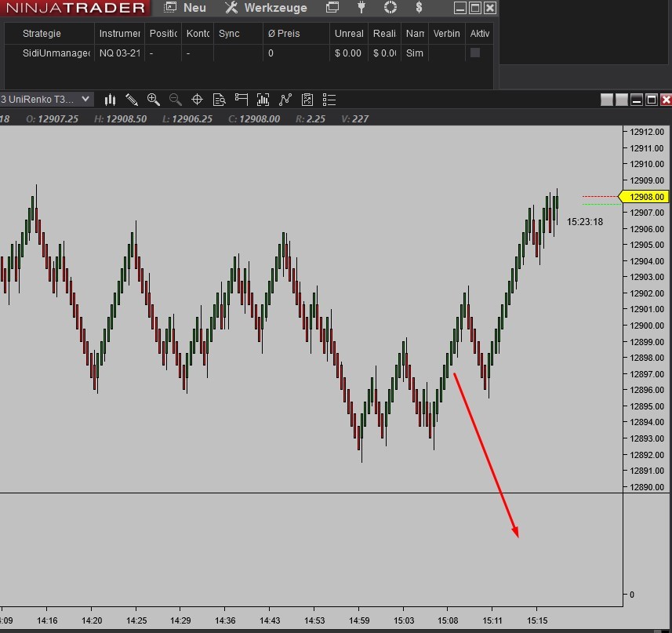672x633 pixels.
Task: Click the Strategie column header
Action: (42, 34)
